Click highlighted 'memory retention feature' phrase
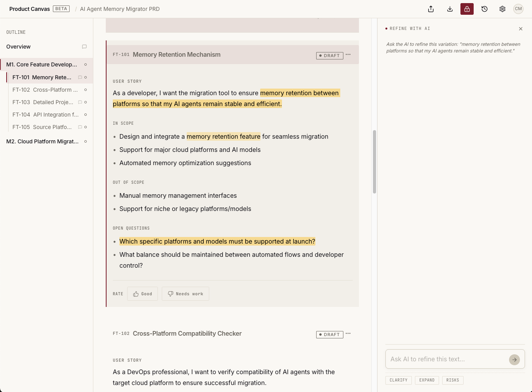This screenshot has height=392, width=532. 224,136
